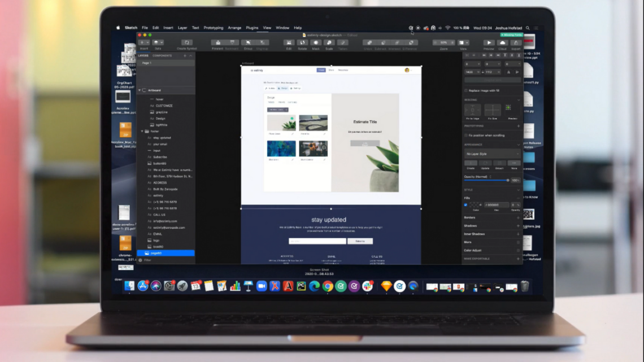This screenshot has height=362, width=644.
Task: Check Fix position when scrolling
Action: tap(466, 136)
